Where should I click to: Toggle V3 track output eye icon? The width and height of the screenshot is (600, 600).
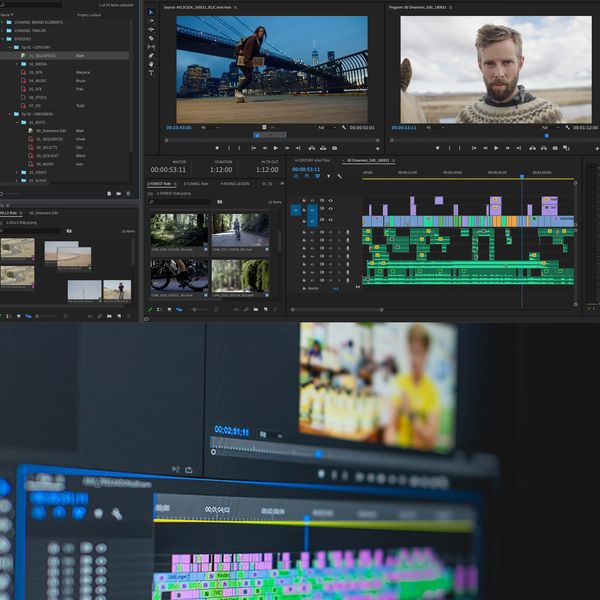point(331,201)
